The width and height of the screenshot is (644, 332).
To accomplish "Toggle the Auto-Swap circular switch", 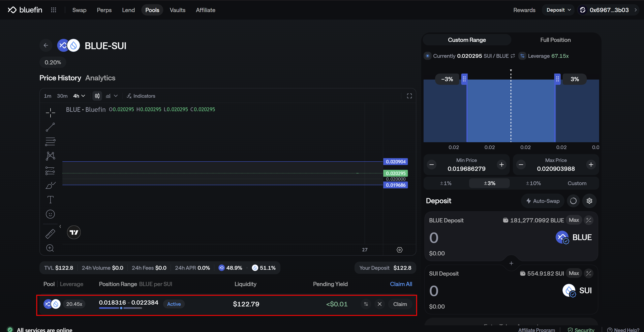I will [573, 201].
